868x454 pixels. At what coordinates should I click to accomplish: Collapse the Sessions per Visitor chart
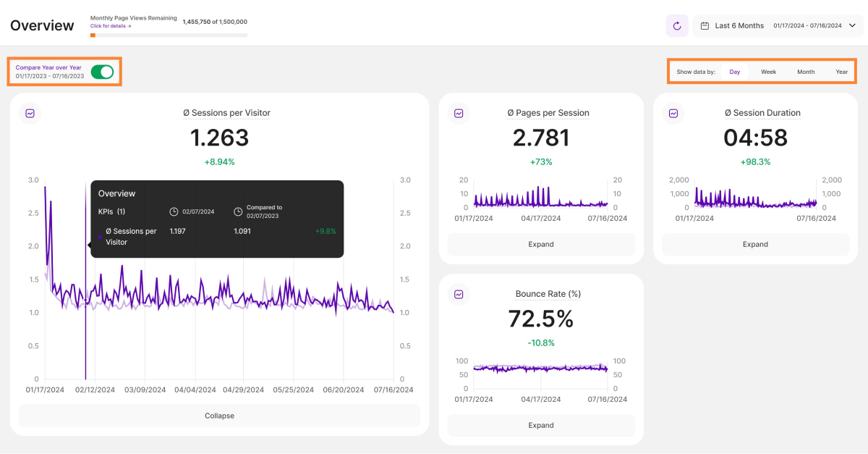pos(219,416)
